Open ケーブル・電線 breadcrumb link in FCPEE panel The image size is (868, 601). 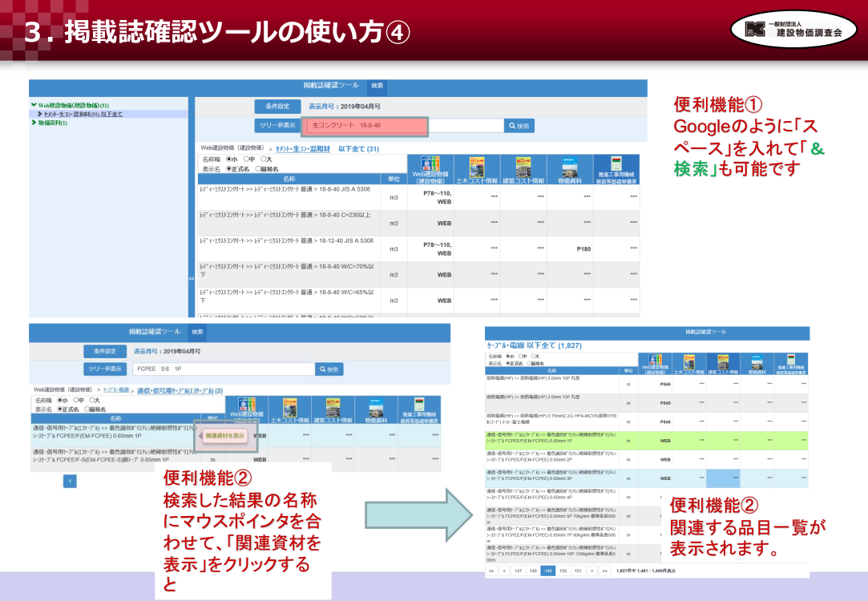click(x=115, y=390)
